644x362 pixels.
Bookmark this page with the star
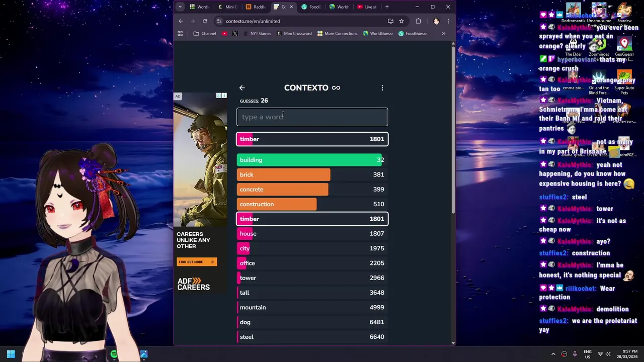pyautogui.click(x=401, y=21)
